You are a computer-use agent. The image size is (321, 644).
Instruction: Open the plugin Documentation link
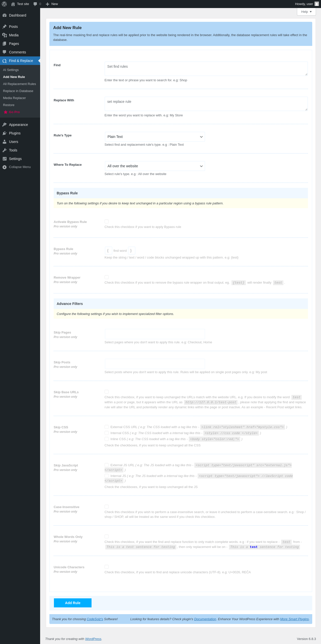205,619
